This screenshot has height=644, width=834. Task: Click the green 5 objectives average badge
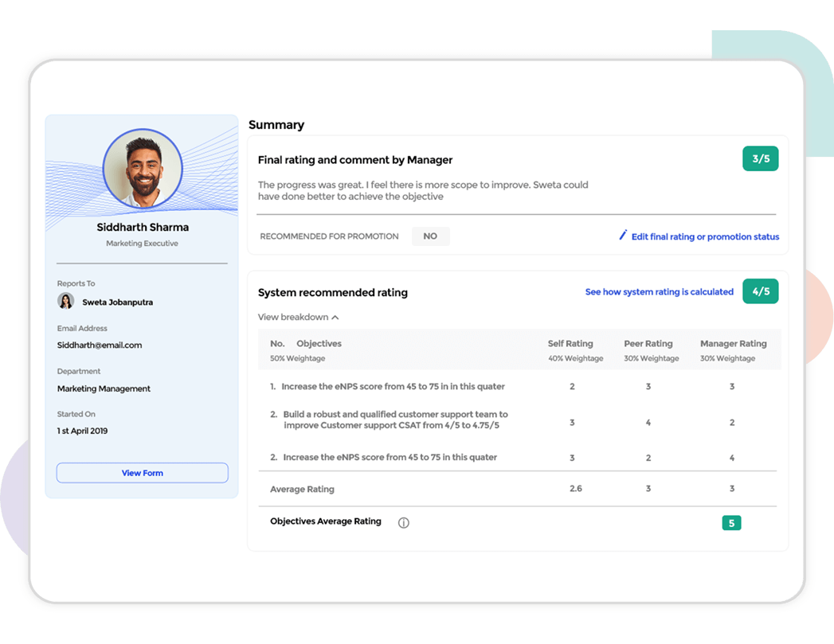click(731, 523)
